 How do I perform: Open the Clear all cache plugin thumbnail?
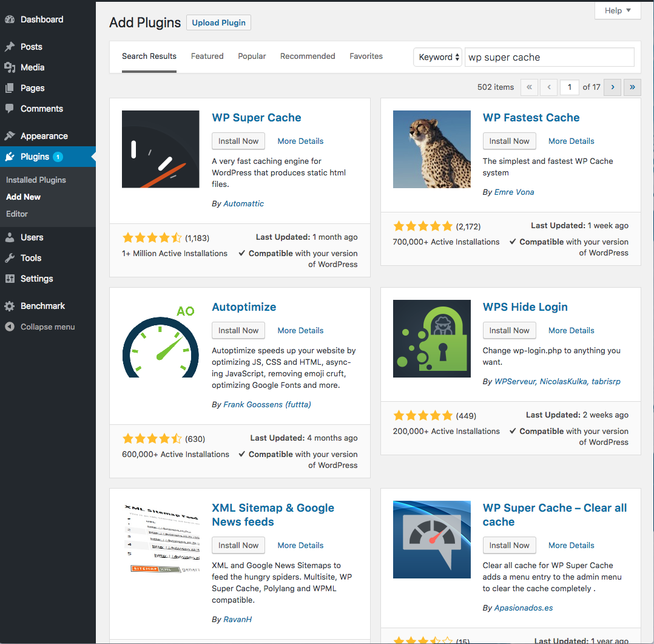(432, 540)
